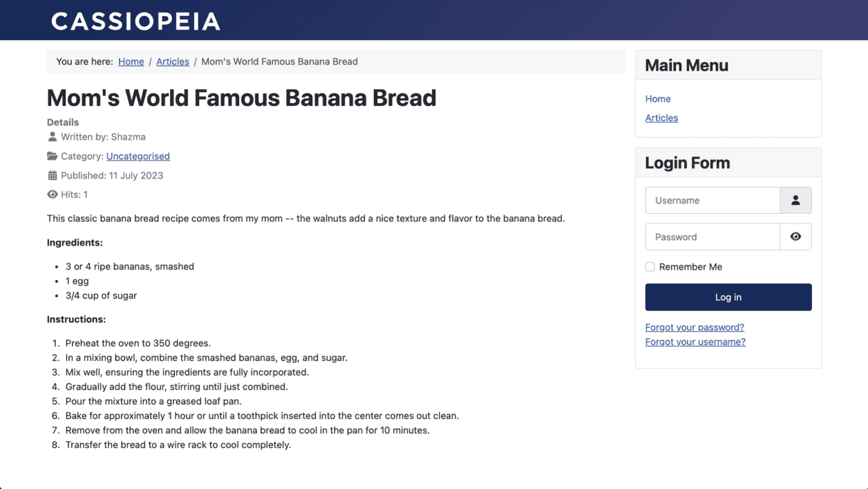
Task: Open Articles in the Main Menu
Action: point(661,118)
